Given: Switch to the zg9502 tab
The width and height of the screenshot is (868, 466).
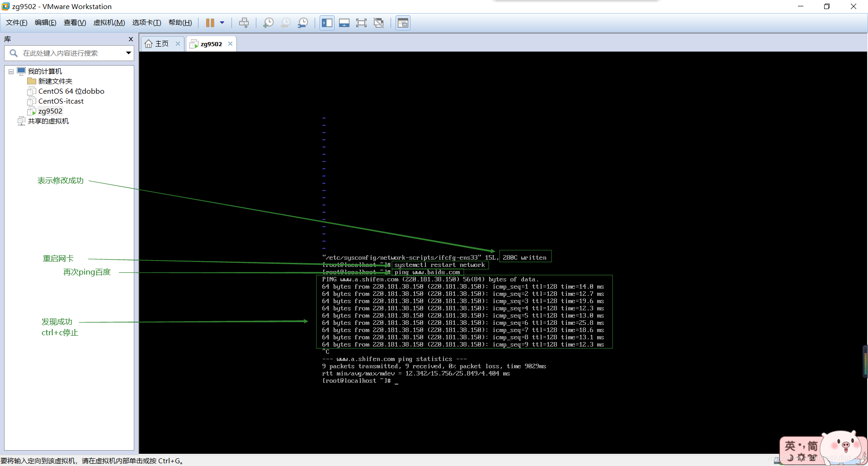Looking at the screenshot, I should click(x=211, y=44).
